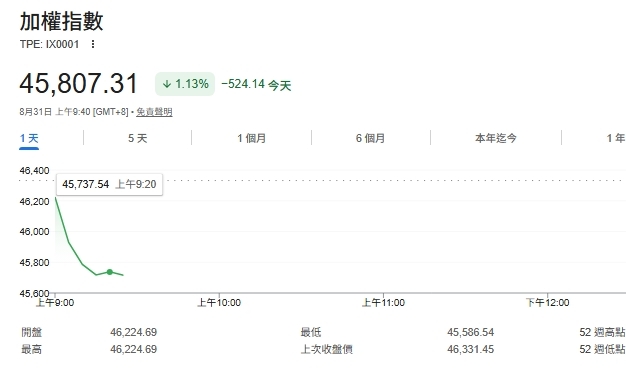The height and width of the screenshot is (390, 626).
Task: Select the 1 天 tab
Action: pyautogui.click(x=29, y=139)
